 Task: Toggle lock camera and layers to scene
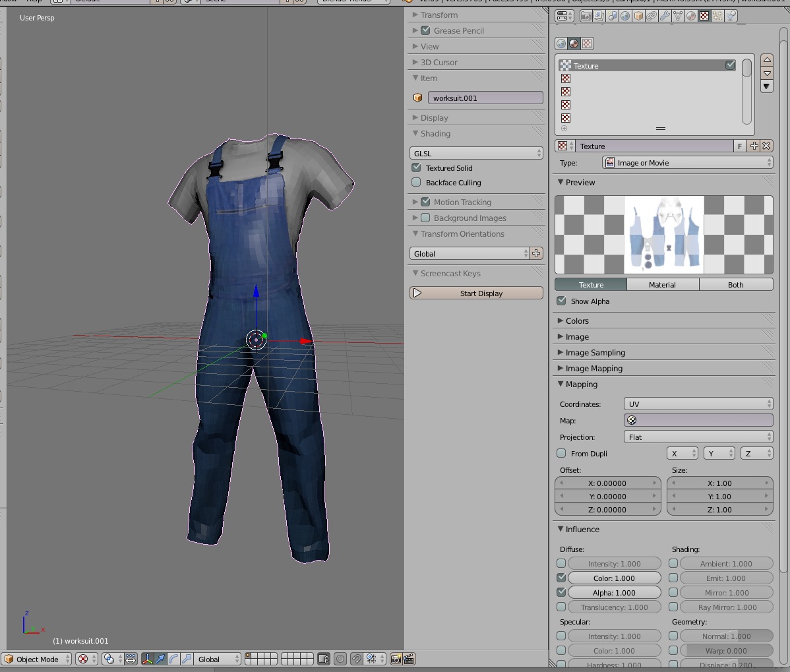(324, 659)
